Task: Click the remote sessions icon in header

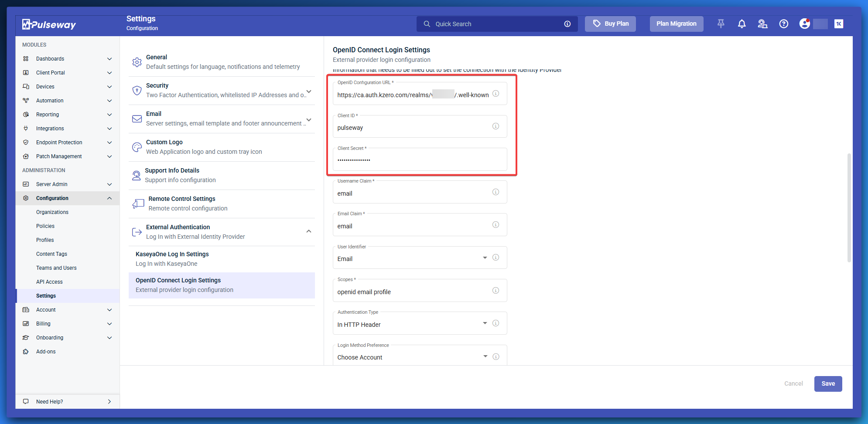Action: click(x=762, y=24)
